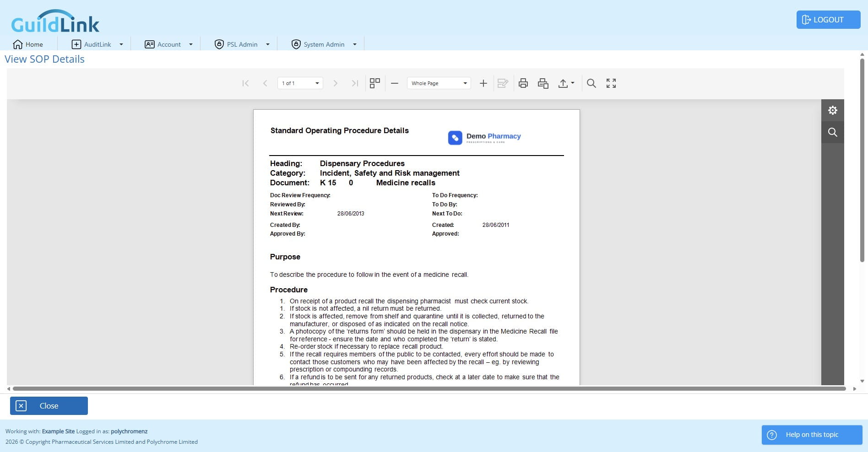Click Created date 28/06/2011
868x452 pixels.
pos(496,225)
